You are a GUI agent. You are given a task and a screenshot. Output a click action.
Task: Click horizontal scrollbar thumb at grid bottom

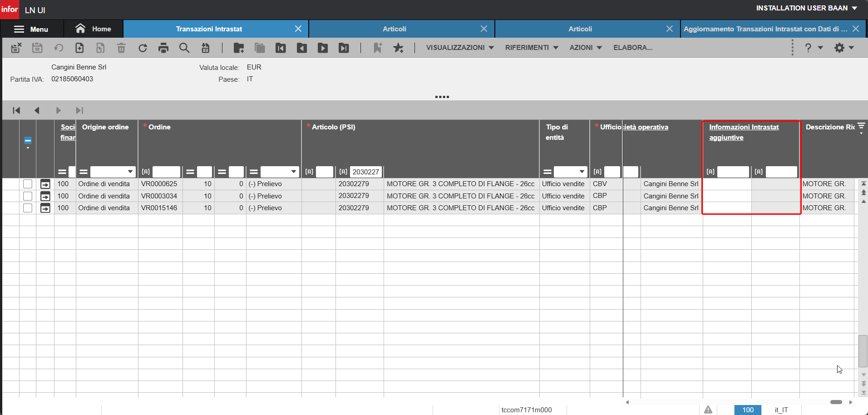point(836,402)
